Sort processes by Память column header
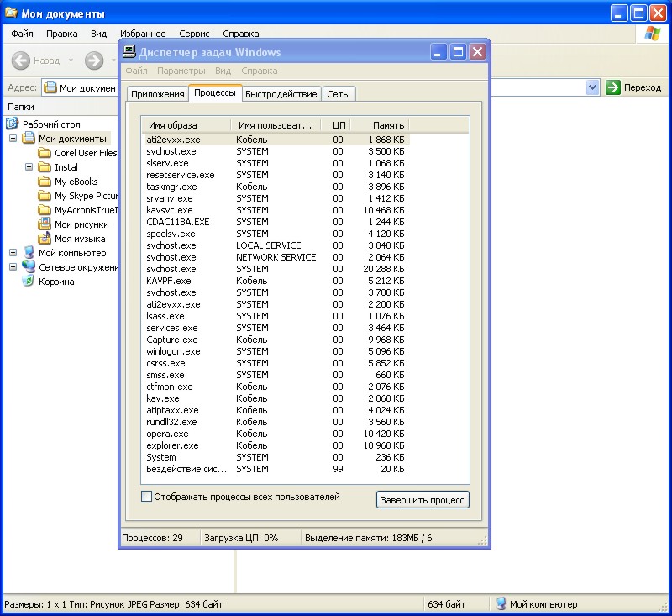Screen dimensions: 672x616 click(x=381, y=125)
